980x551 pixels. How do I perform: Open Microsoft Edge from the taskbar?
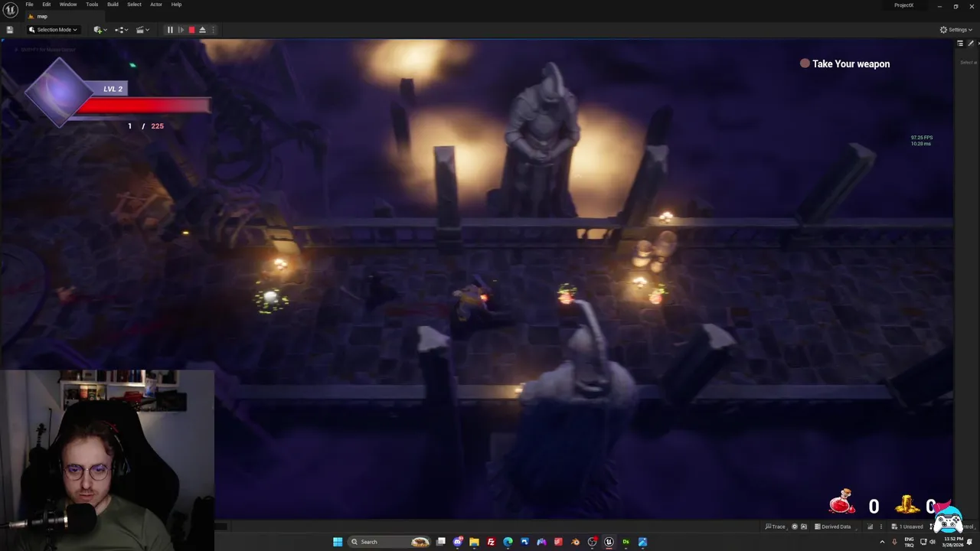click(508, 542)
